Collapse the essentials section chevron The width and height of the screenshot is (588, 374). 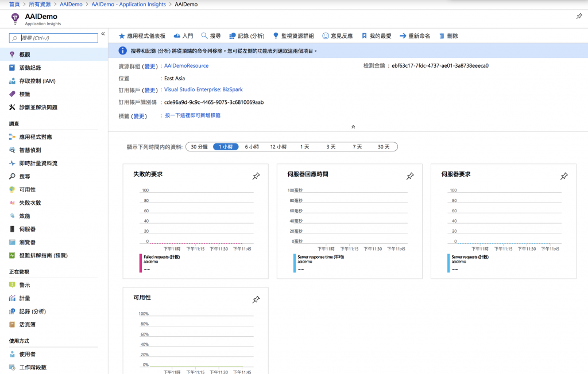tap(353, 127)
